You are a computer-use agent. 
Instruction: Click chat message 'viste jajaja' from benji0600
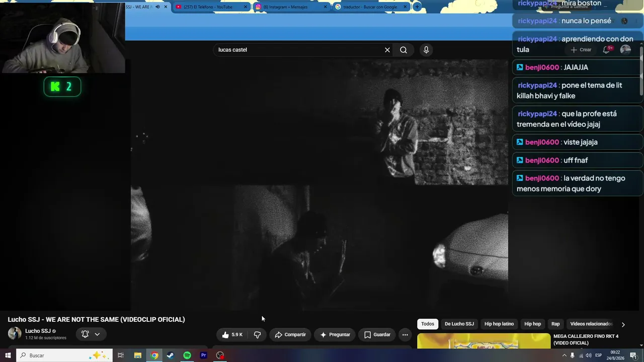[x=578, y=142]
